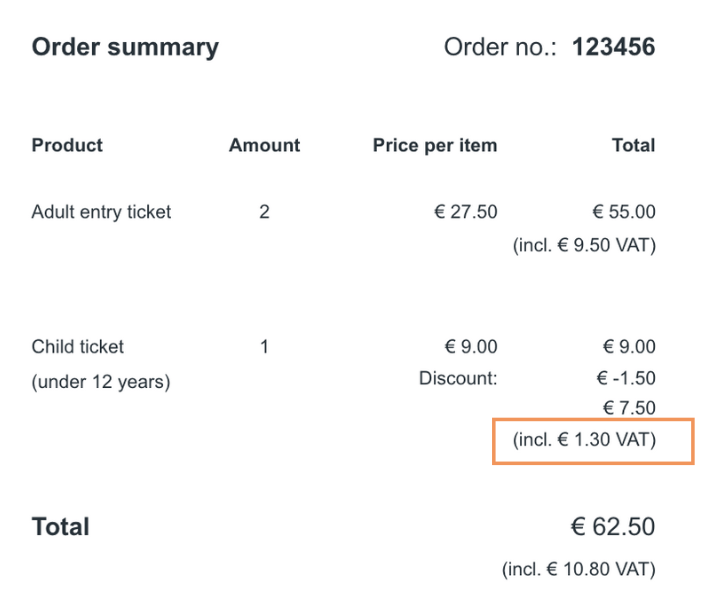Click the € 27.50 price per item

(466, 212)
